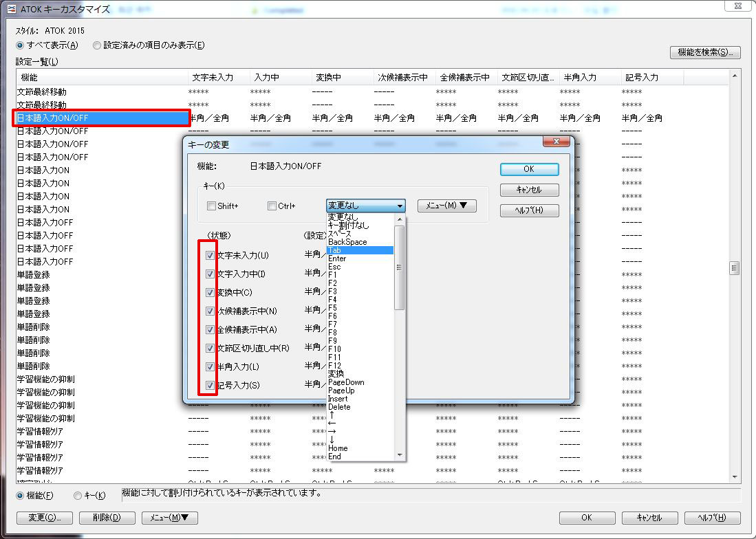Collapse the 変更なし key combo box

coord(400,206)
